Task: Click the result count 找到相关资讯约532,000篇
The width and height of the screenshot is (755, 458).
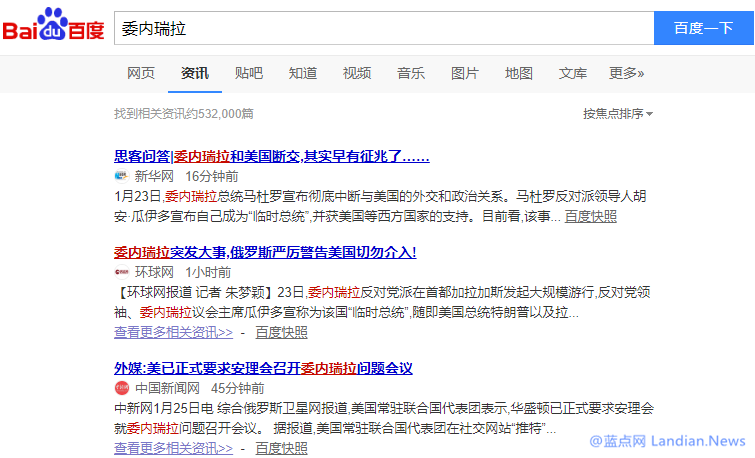Action: tap(184, 114)
